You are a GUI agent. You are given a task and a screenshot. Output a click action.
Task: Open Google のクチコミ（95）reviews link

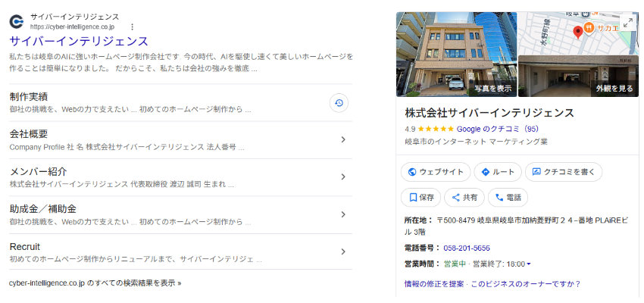[x=497, y=129]
